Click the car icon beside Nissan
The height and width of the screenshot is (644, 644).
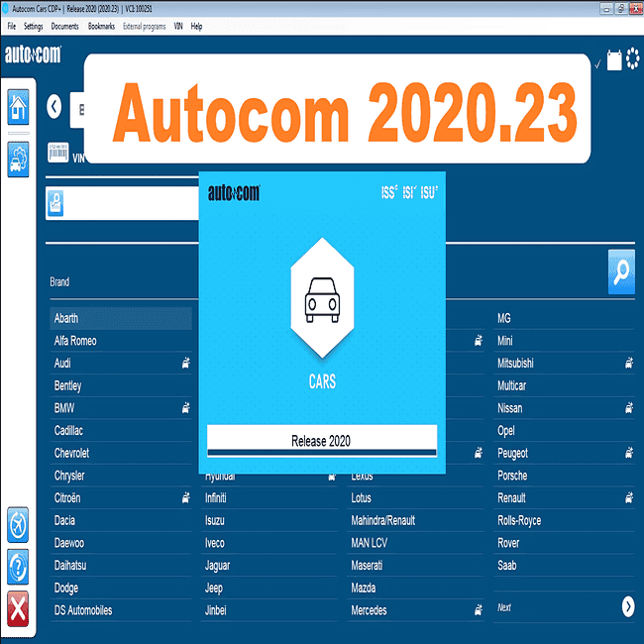629,408
